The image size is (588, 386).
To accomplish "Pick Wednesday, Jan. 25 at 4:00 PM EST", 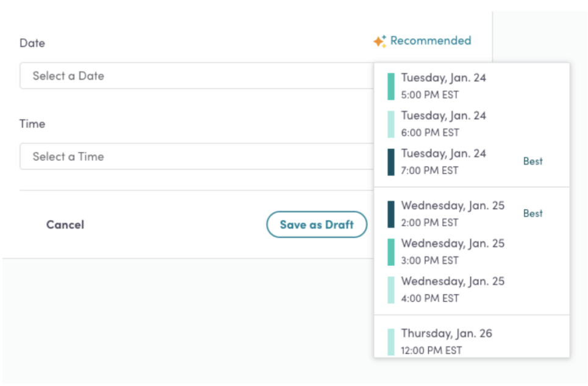I will pos(453,290).
